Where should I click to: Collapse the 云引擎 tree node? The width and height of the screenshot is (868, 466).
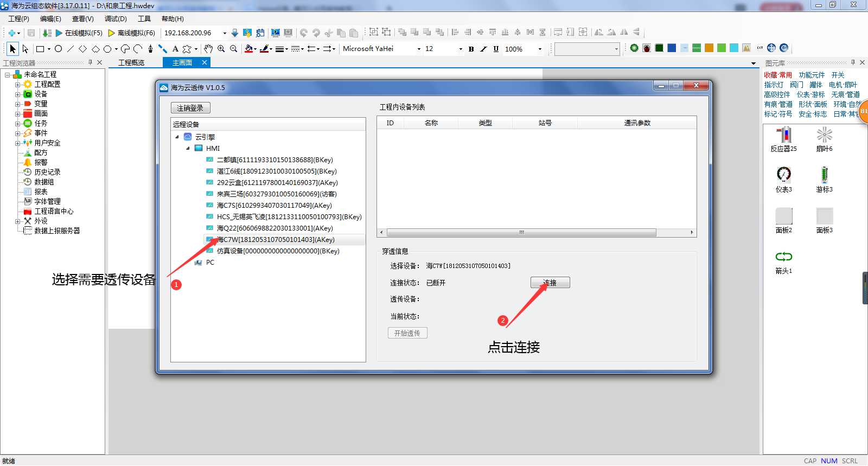click(x=177, y=137)
